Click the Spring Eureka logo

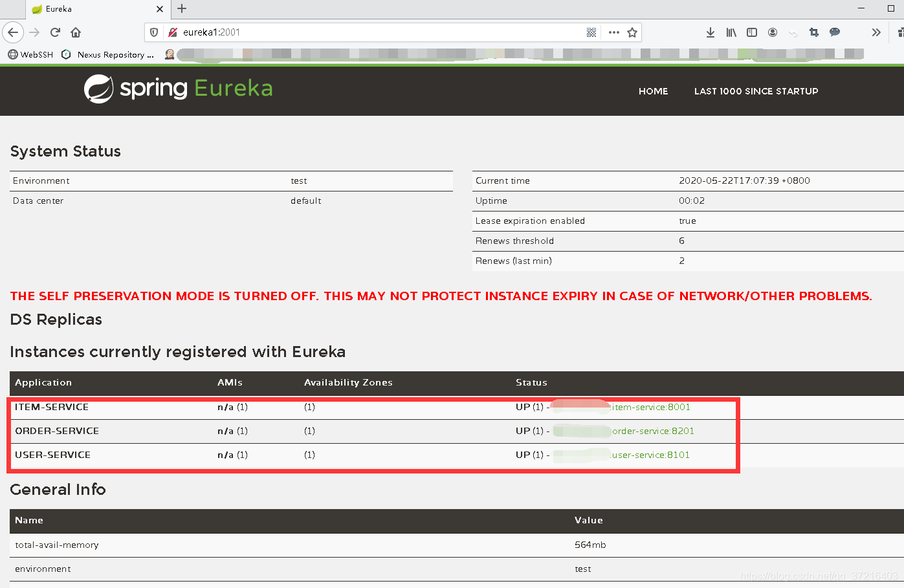pyautogui.click(x=179, y=89)
